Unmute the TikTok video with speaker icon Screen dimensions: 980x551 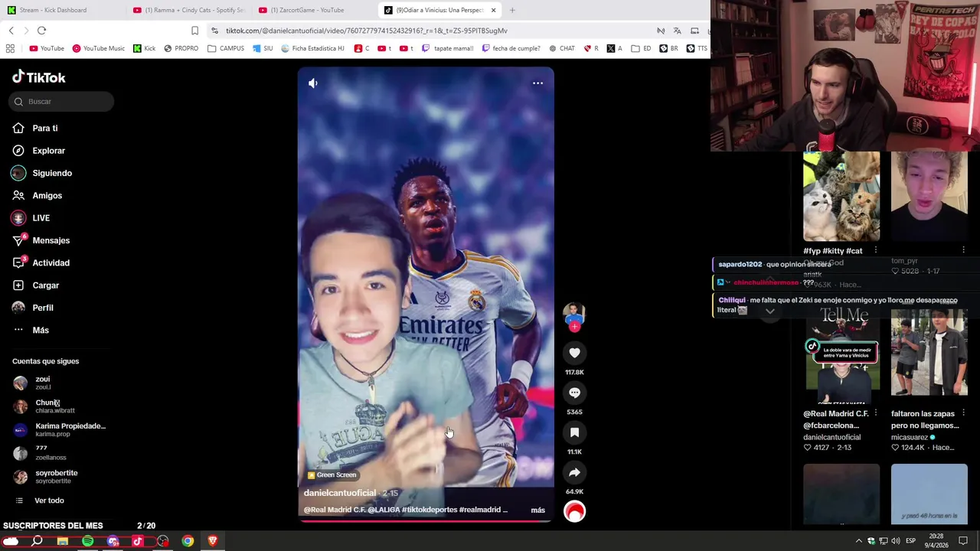click(313, 83)
